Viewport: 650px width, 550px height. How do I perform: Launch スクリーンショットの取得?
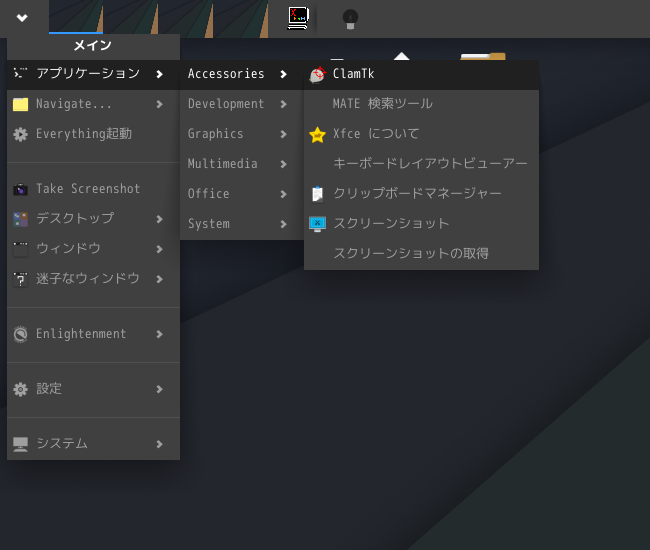[x=422, y=254]
